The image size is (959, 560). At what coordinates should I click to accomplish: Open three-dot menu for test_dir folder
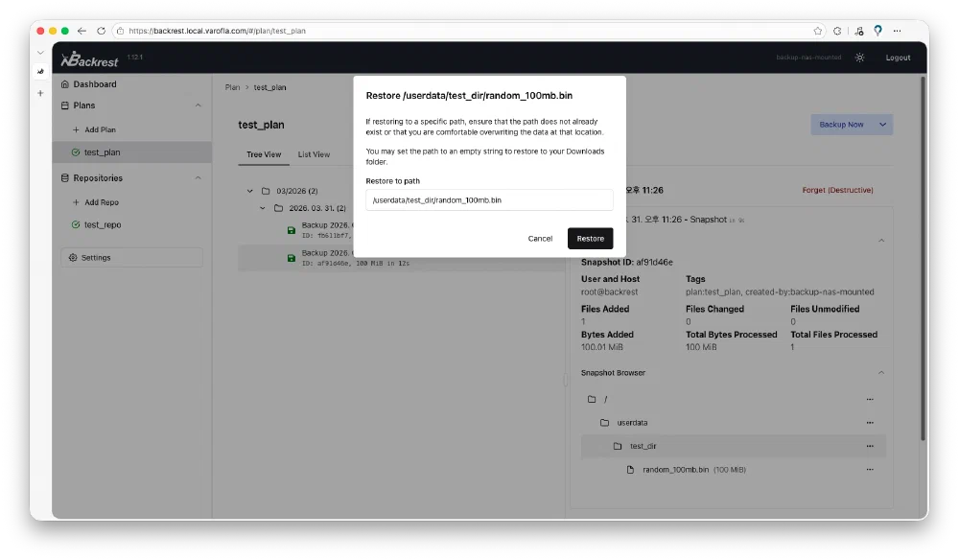(x=870, y=446)
